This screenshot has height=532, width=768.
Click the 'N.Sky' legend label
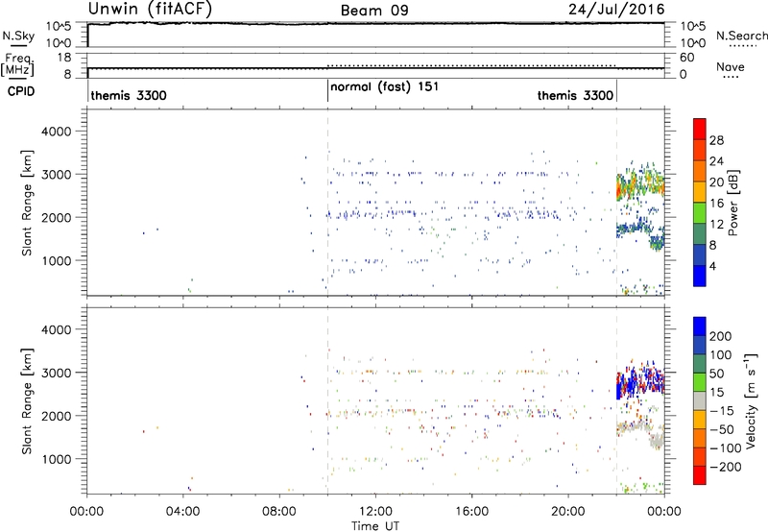click(x=18, y=36)
